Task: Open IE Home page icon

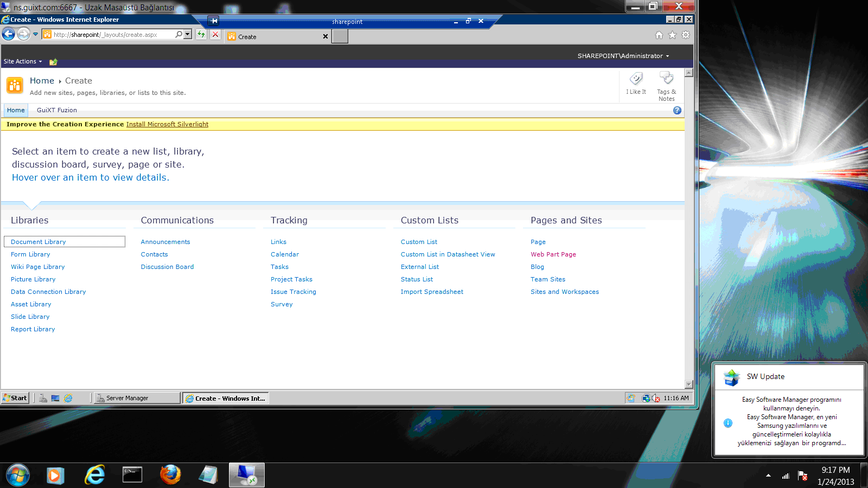Action: 659,35
